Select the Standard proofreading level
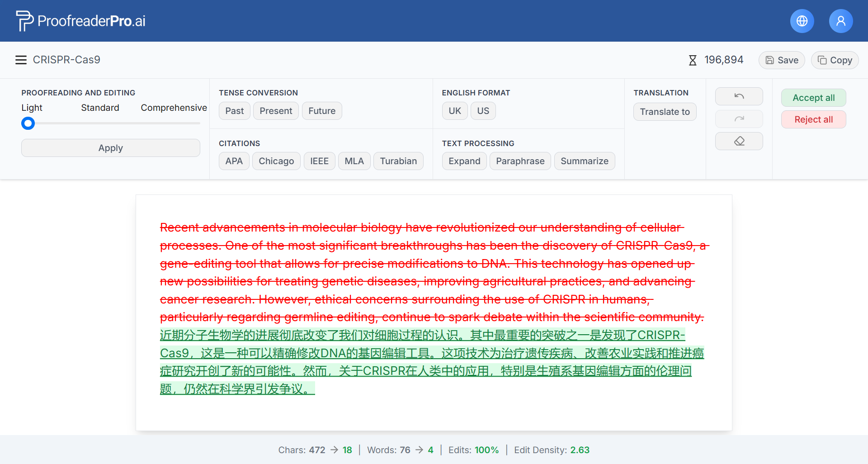 point(100,108)
